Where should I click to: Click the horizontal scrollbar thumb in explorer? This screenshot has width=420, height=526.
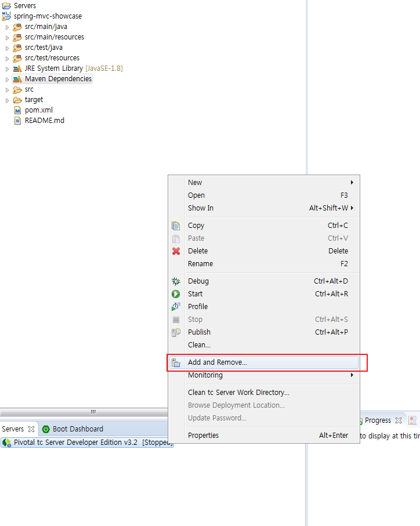(x=84, y=412)
